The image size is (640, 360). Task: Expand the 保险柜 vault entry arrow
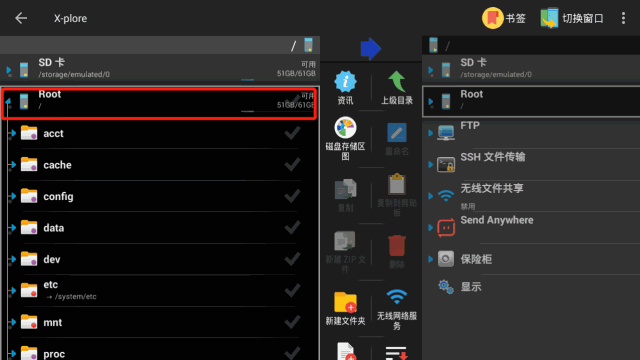coord(431,259)
